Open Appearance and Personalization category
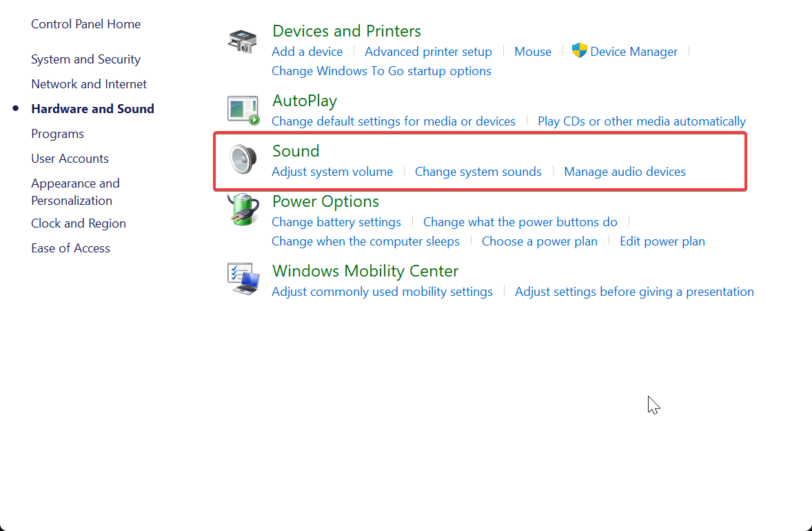 pyautogui.click(x=76, y=192)
